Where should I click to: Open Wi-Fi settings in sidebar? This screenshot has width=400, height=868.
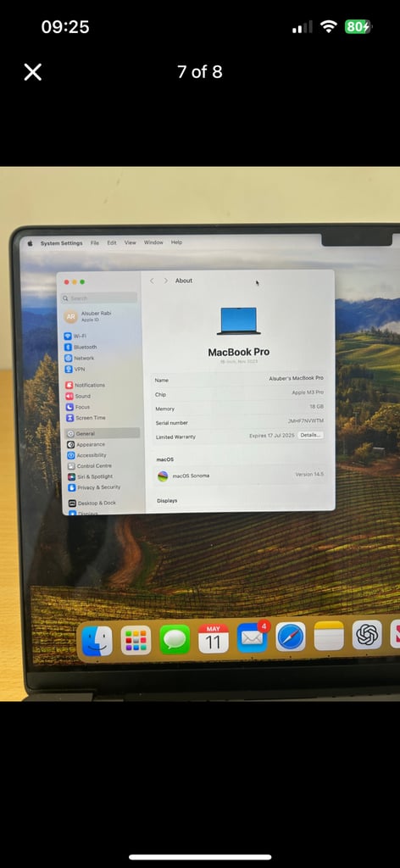[75, 336]
